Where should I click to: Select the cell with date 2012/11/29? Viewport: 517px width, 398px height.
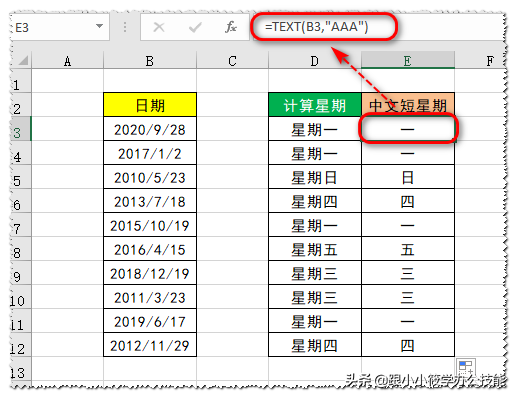point(150,345)
